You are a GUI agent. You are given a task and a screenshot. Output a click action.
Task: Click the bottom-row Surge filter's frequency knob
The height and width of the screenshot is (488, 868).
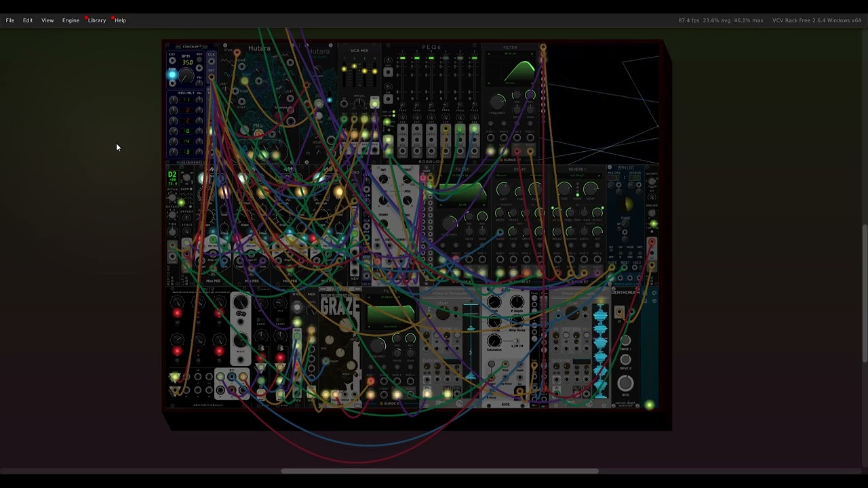[377, 346]
